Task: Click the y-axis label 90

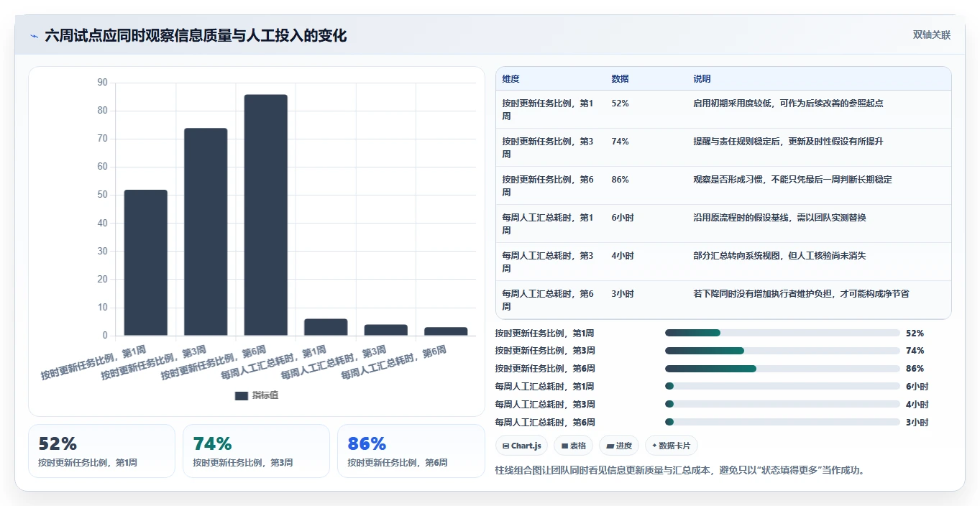Action: point(102,83)
